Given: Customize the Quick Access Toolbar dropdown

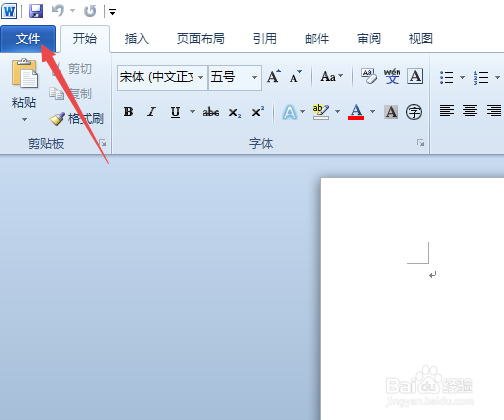Looking at the screenshot, I should (x=112, y=12).
